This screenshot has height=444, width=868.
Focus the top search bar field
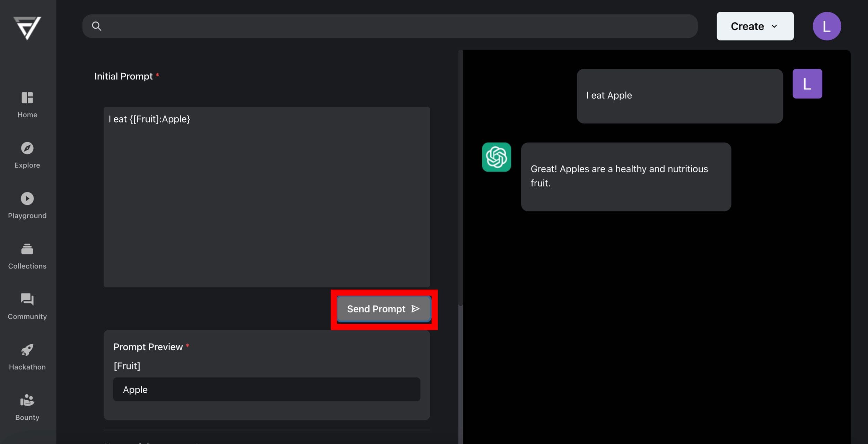(x=390, y=26)
